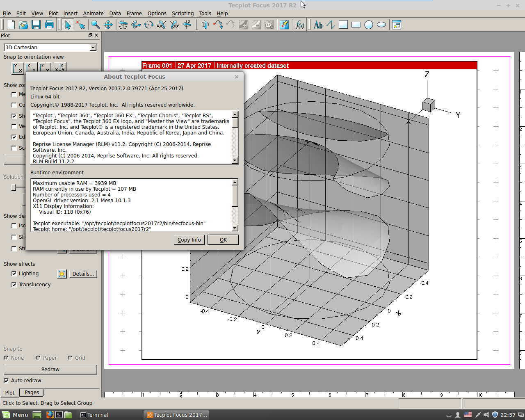The height and width of the screenshot is (420, 525).
Task: Toggle the Translucency checkbox
Action: point(14,285)
